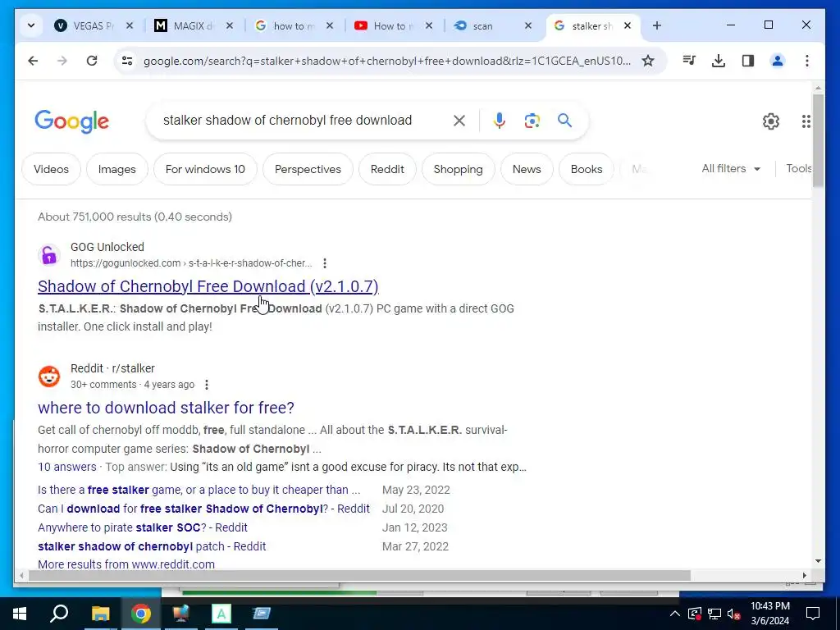The image size is (840, 630).
Task: Apply the 'For windows 10' filter
Action: coord(205,169)
